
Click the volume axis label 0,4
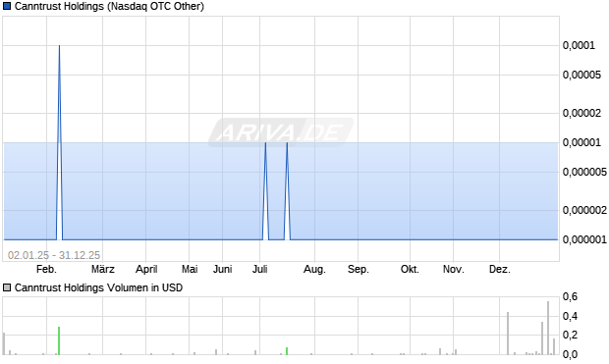570,316
